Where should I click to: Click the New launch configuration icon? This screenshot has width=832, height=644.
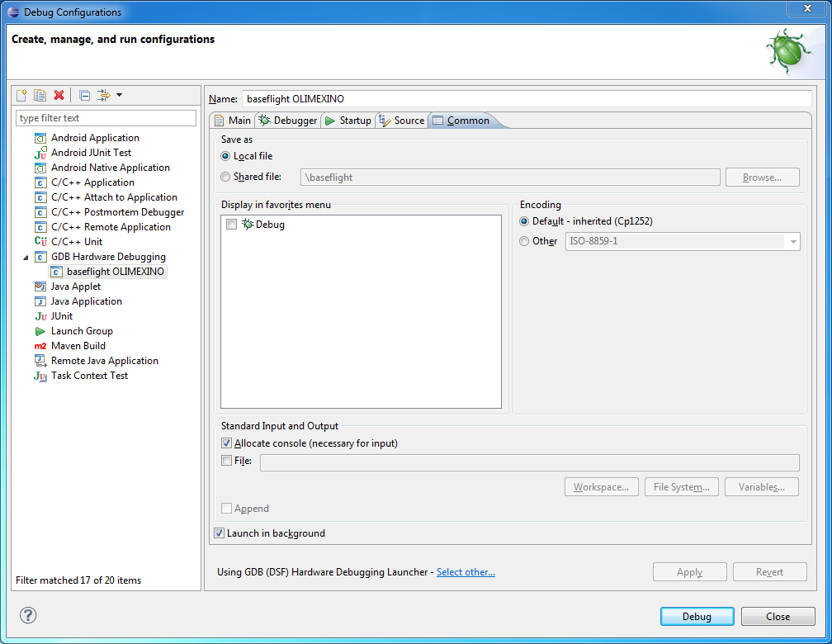tap(22, 96)
